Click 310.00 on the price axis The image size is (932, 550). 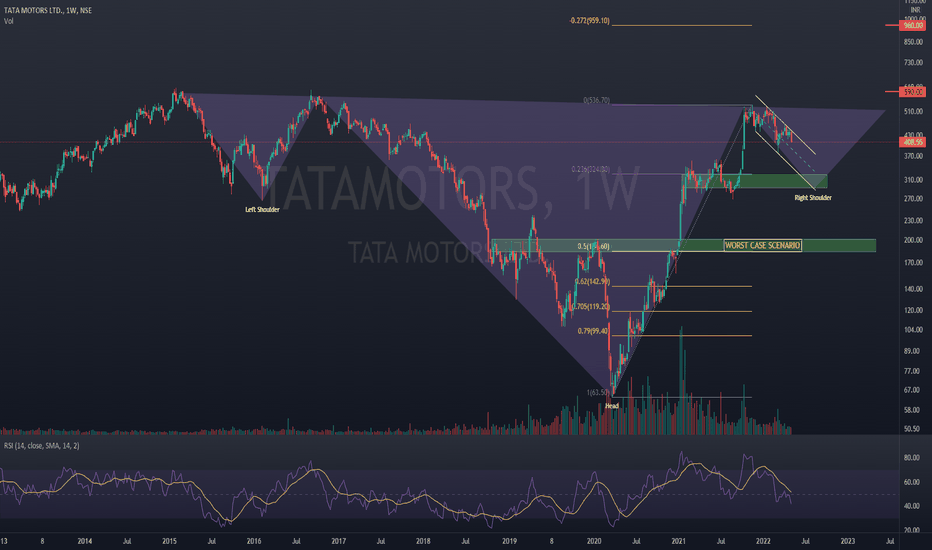tap(913, 180)
